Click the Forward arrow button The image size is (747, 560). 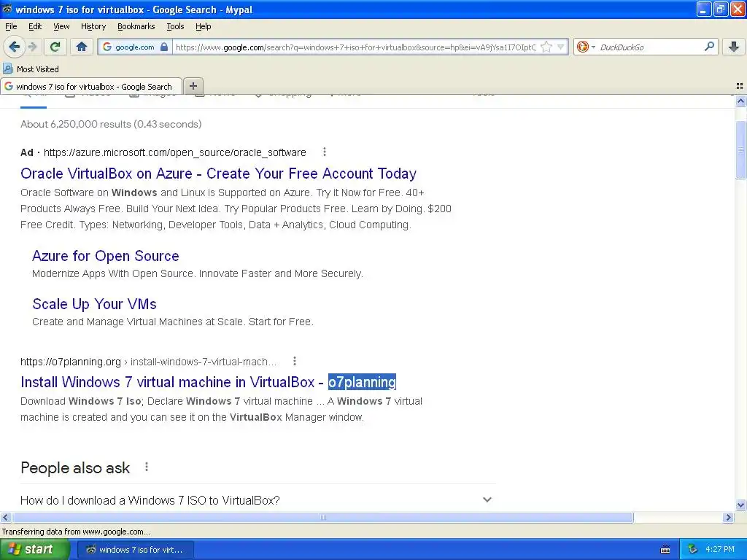pyautogui.click(x=32, y=47)
